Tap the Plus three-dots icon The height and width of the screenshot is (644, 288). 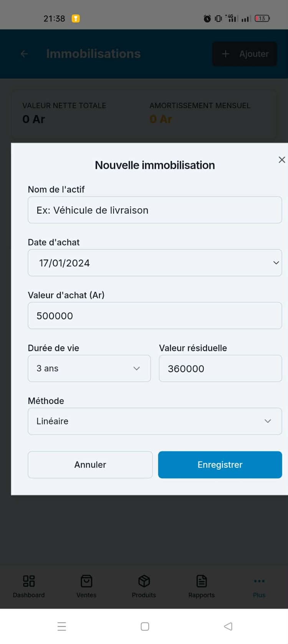(259, 581)
